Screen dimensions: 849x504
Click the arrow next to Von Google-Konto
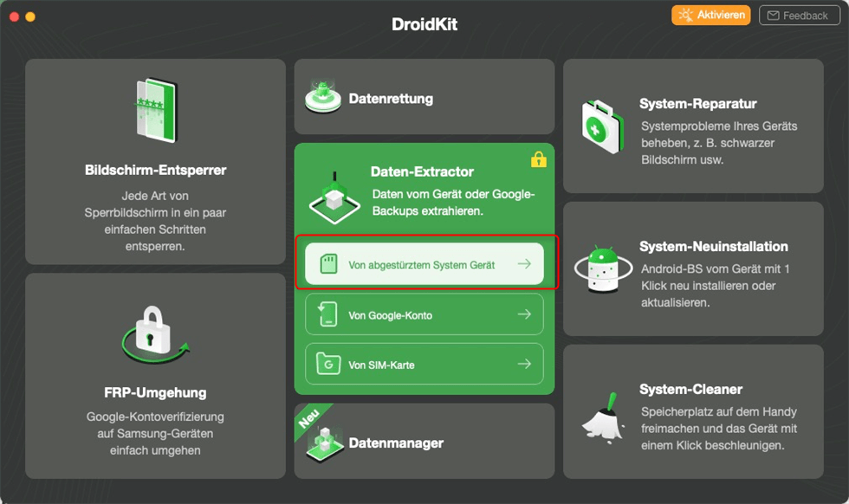(524, 314)
